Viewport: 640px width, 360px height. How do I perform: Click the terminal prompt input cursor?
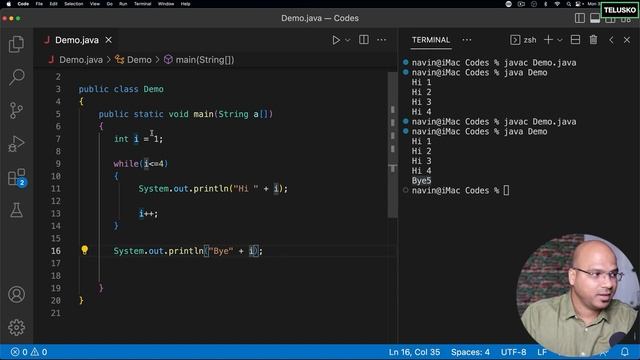click(506, 190)
